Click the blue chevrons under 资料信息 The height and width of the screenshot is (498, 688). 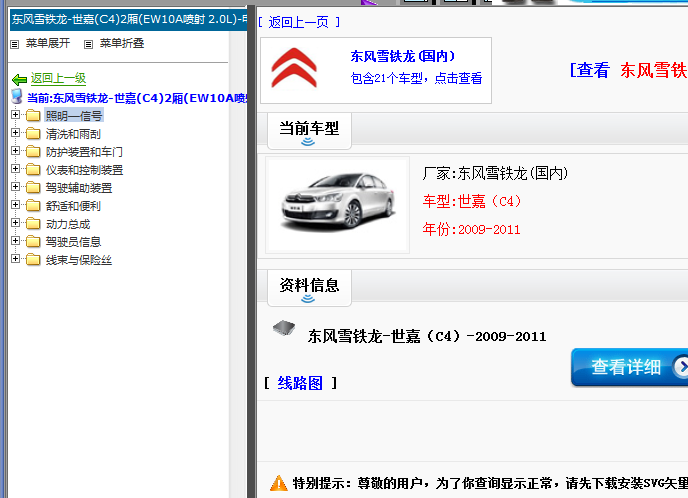pyautogui.click(x=308, y=299)
